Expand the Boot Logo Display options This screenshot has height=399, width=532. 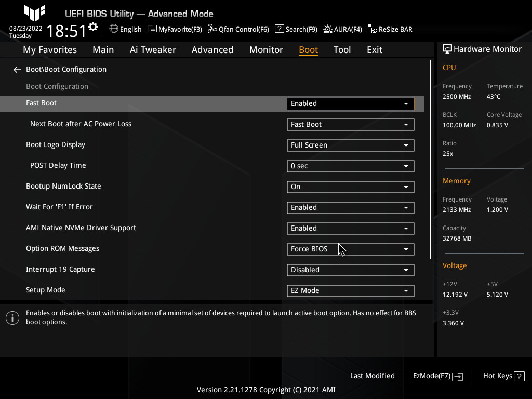350,145
